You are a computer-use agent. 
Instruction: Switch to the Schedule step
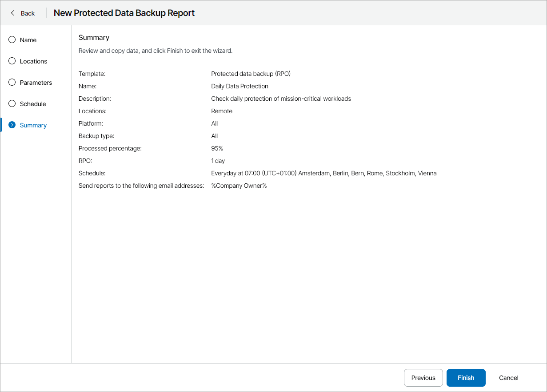(32, 103)
